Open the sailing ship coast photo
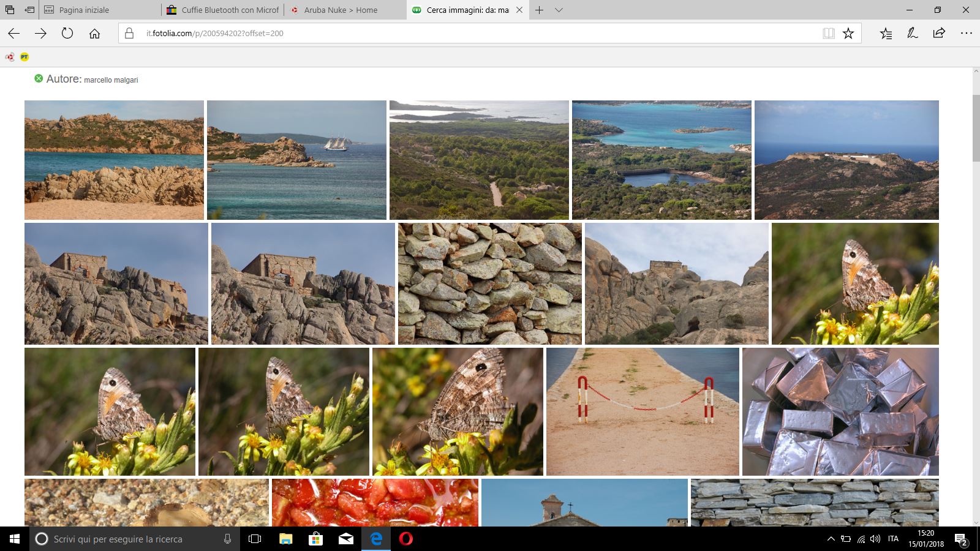 pyautogui.click(x=296, y=160)
